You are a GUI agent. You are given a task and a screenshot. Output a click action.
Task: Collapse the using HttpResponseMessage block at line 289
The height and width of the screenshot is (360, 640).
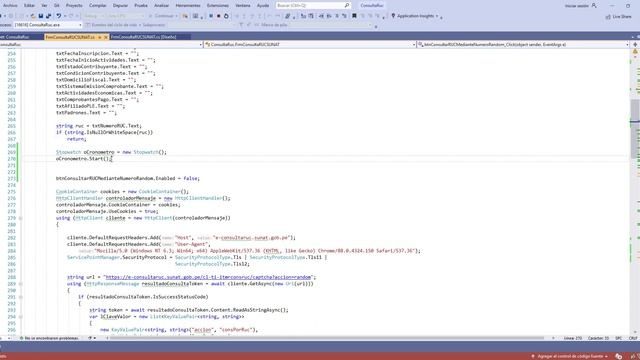point(20,284)
